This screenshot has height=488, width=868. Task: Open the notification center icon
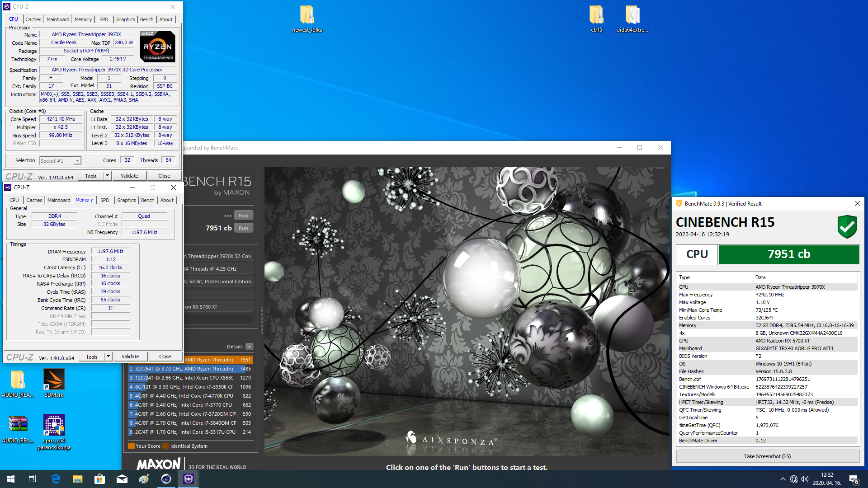click(x=854, y=479)
